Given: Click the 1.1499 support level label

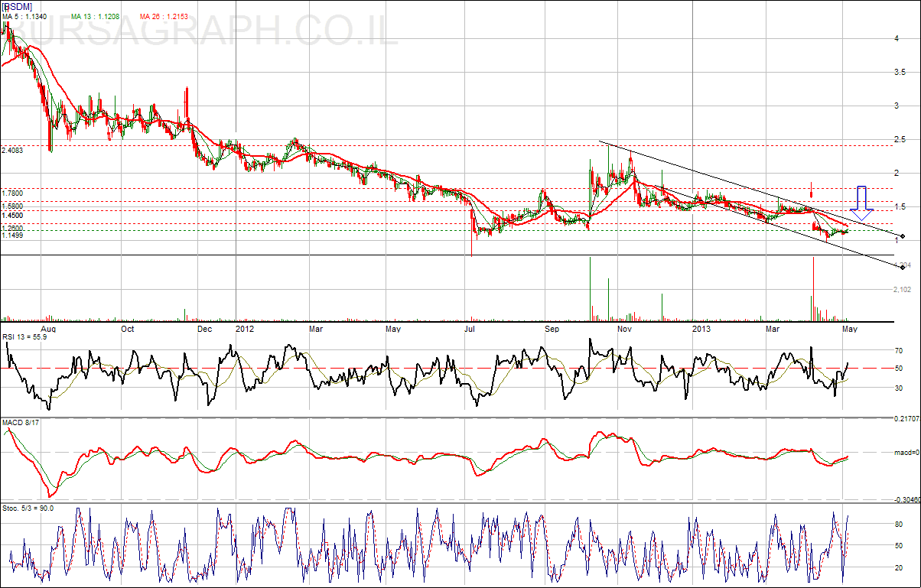Looking at the screenshot, I should (13, 236).
